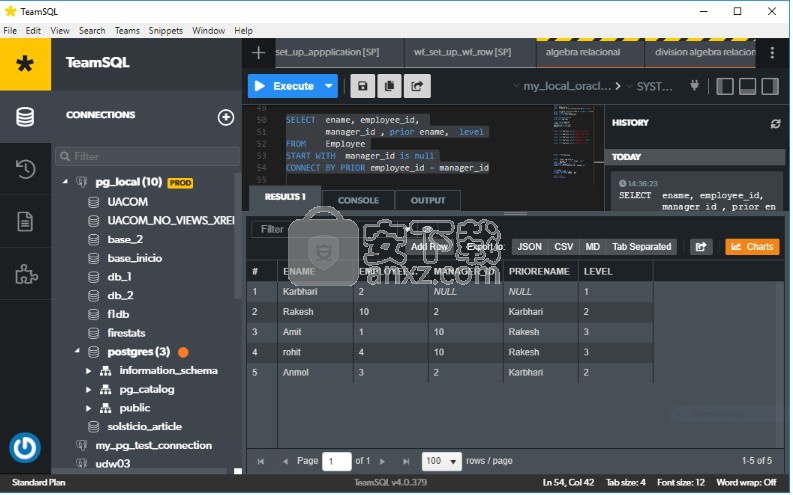The image size is (793, 495).
Task: Click the Page number input
Action: pos(337,462)
